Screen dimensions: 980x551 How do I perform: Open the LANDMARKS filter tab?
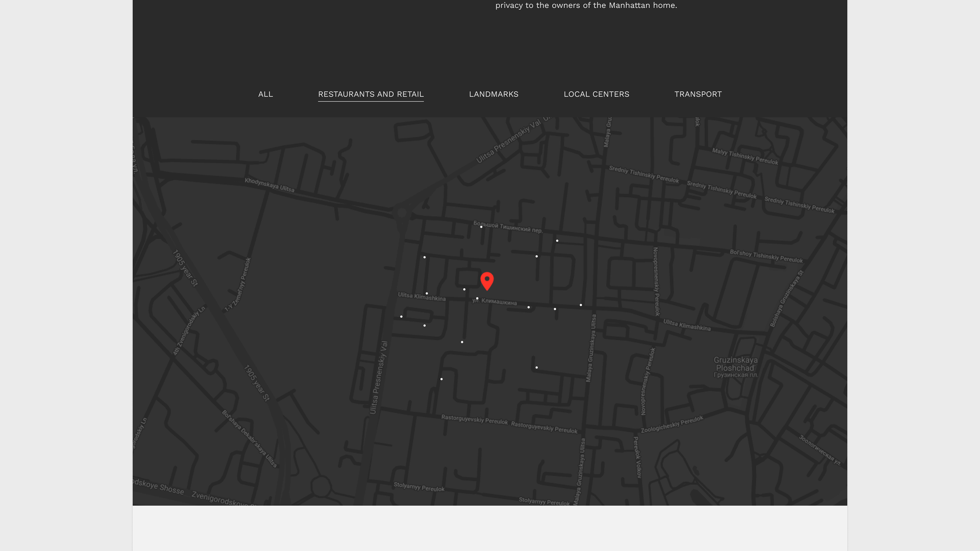[x=493, y=94]
